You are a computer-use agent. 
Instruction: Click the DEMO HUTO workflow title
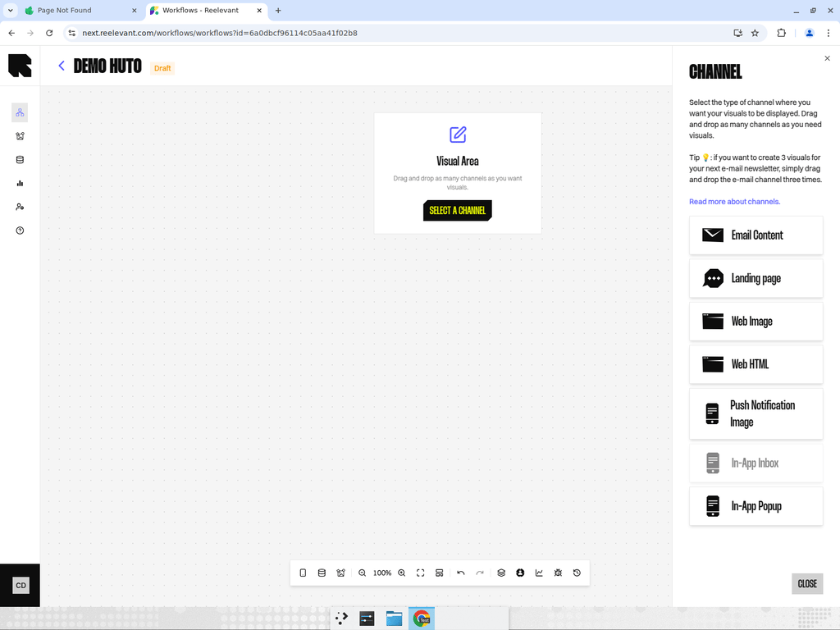107,66
